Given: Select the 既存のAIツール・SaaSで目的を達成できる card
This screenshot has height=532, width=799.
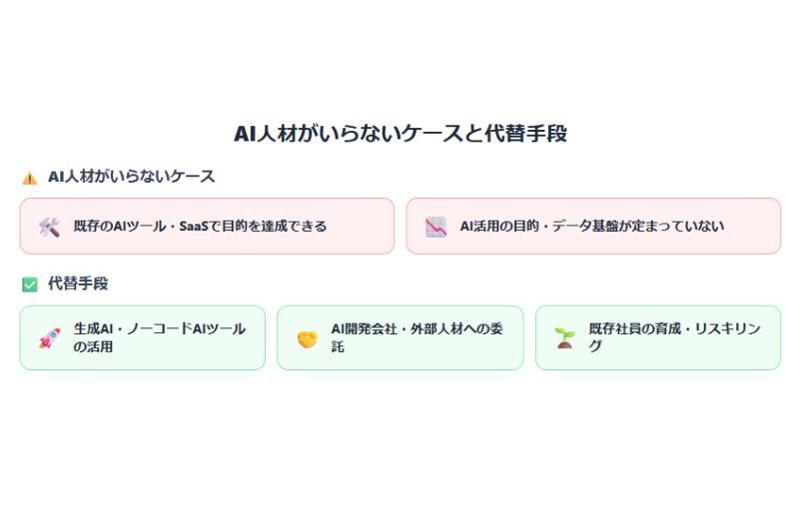Looking at the screenshot, I should coord(207,226).
